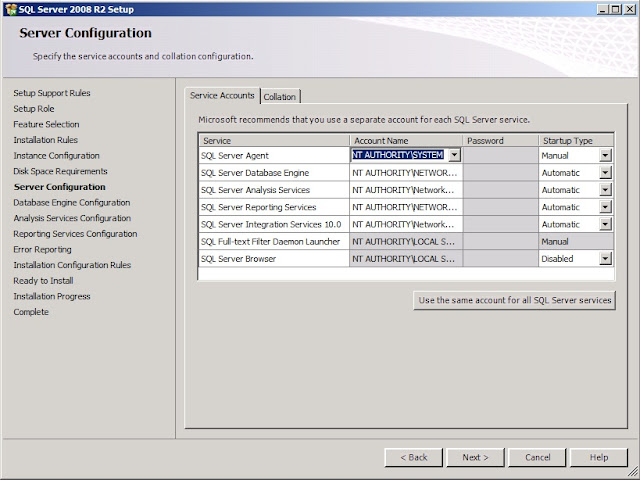Click the SQL Server setup title bar icon
Image resolution: width=640 pixels, height=480 pixels.
(x=11, y=9)
